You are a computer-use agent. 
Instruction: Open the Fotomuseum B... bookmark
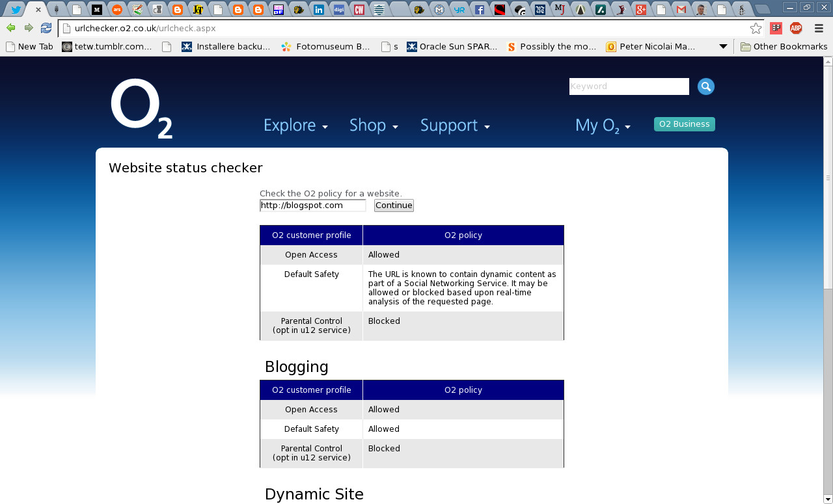325,47
